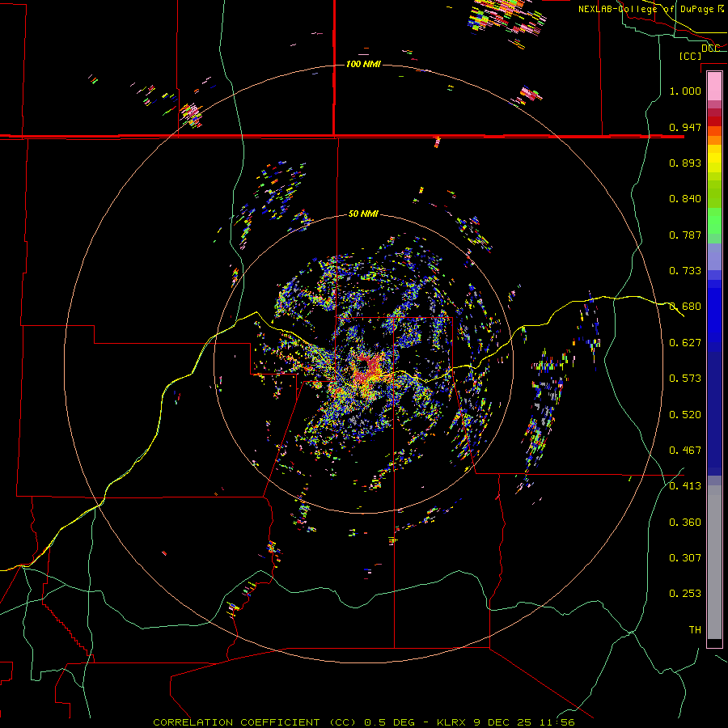This screenshot has height=728, width=728.
Task: Click the 1.000 value on the color scale
Action: (685, 91)
